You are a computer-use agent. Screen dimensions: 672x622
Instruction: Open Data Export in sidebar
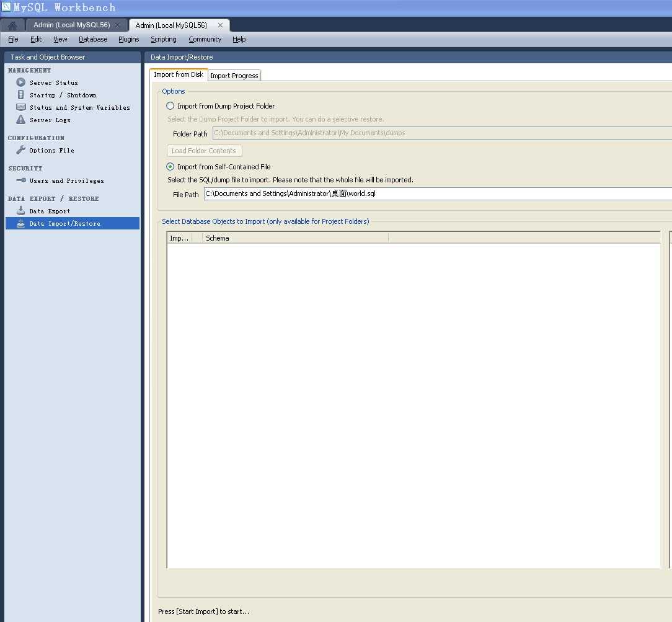pos(50,211)
